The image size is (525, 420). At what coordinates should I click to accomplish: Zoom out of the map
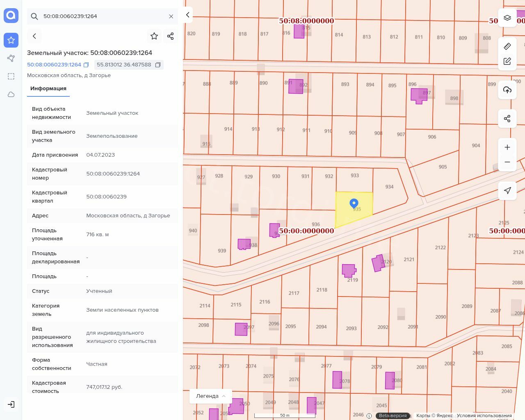[507, 162]
